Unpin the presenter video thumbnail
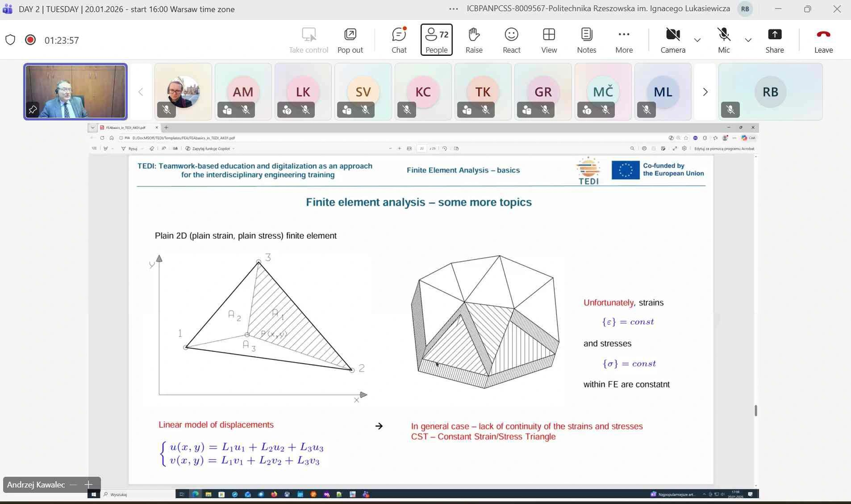Screen dimensions: 851x504 (32, 110)
